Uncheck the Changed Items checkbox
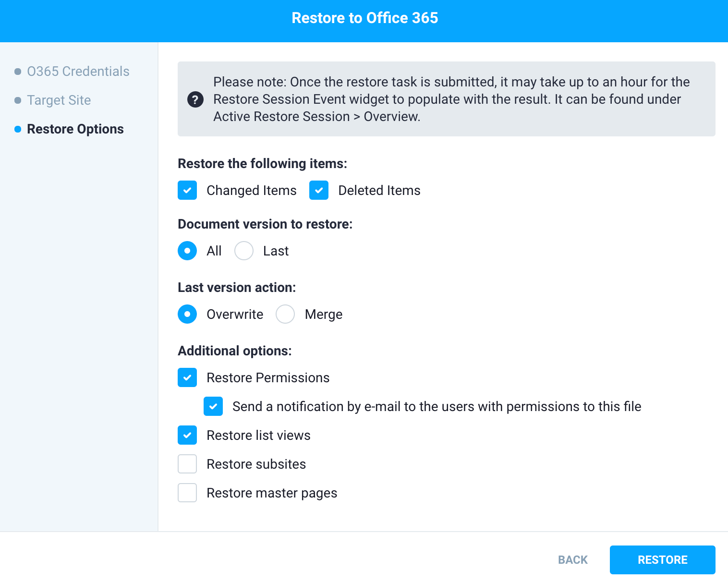 187,190
